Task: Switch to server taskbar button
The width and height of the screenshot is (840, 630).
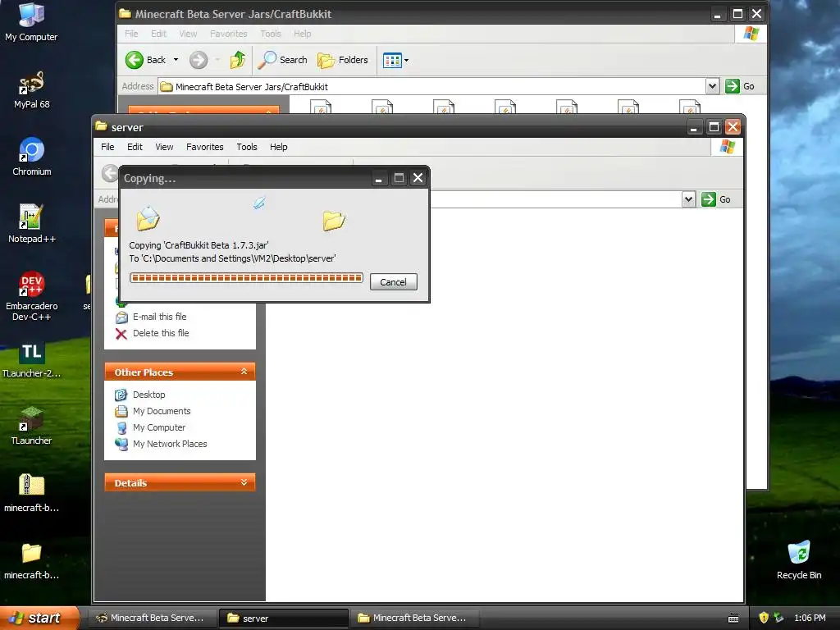Action: point(283,618)
